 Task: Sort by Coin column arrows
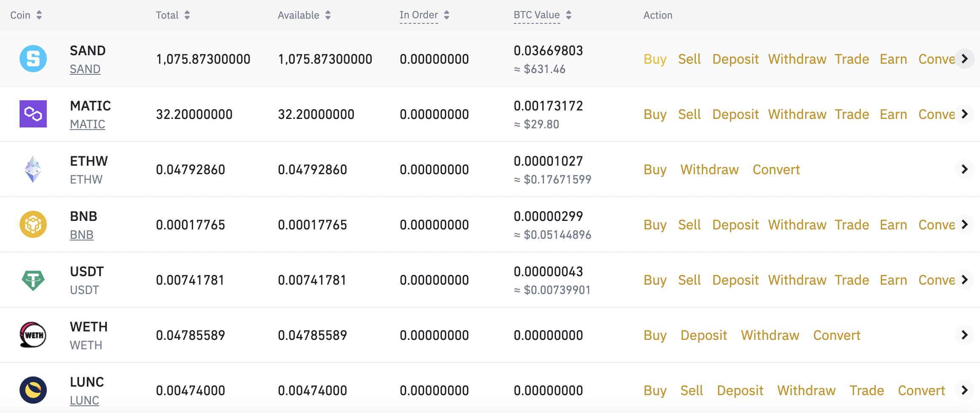(x=39, y=15)
